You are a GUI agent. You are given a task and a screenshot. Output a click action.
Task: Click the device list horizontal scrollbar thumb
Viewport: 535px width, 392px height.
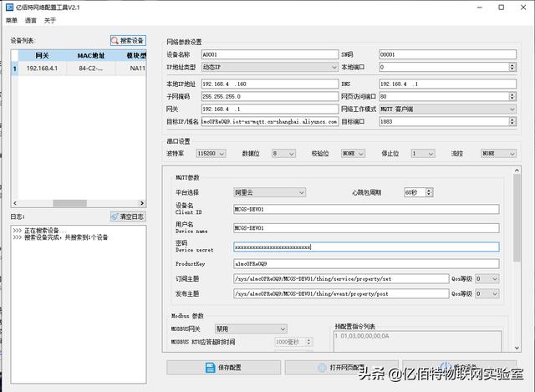pyautogui.click(x=70, y=203)
